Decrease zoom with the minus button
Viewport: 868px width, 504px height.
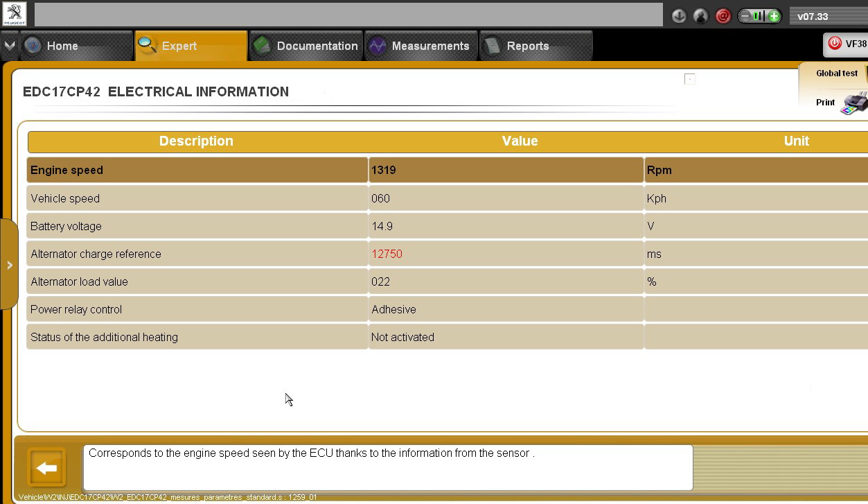[745, 16]
